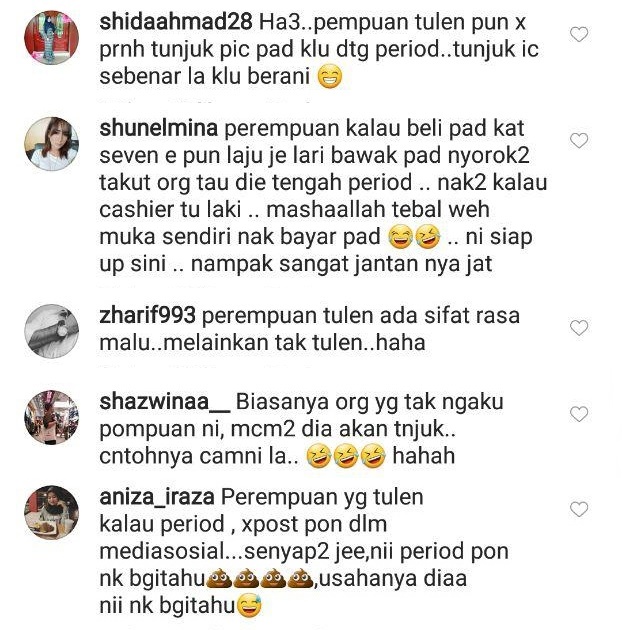
Task: Like aniza_iraza's comment with heart
Action: coord(579,509)
